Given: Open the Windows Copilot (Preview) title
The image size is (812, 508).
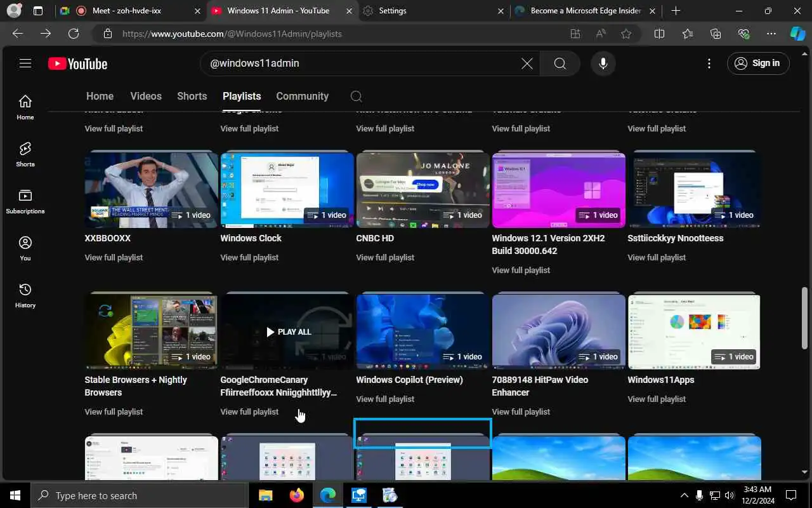Looking at the screenshot, I should tap(409, 380).
